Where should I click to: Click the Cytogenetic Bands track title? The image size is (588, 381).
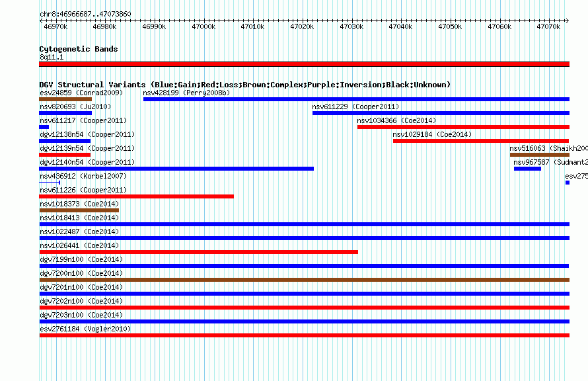79,49
